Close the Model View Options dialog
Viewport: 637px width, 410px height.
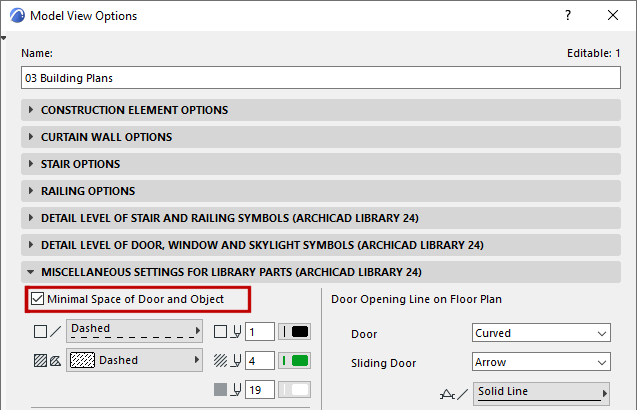click(x=613, y=15)
